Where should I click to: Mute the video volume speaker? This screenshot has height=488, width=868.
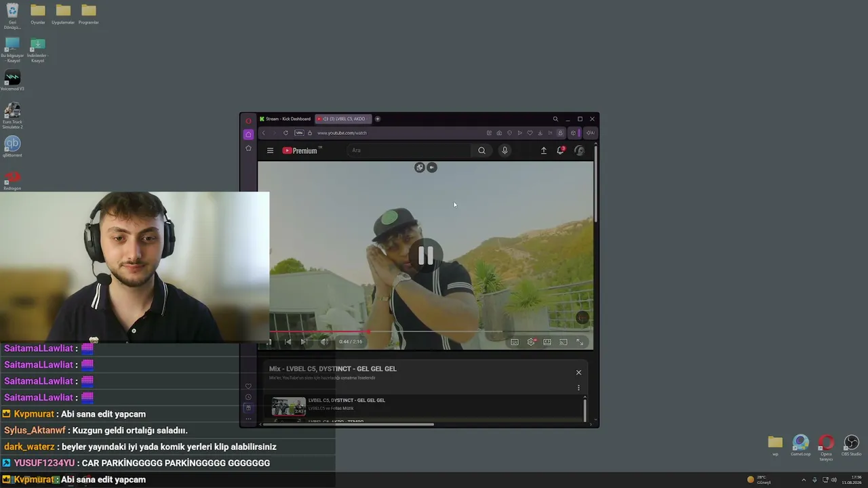324,342
